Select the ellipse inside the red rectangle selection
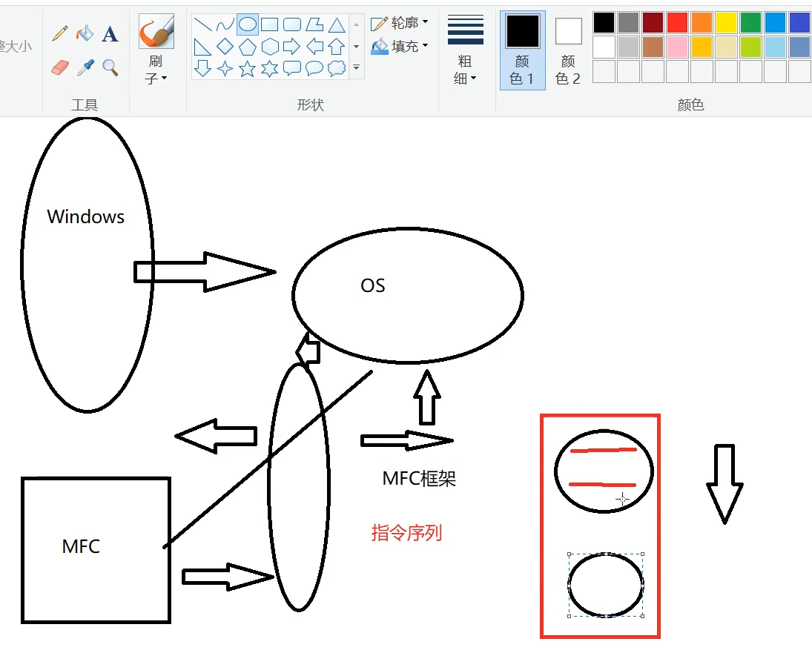The width and height of the screenshot is (812, 653). click(x=605, y=585)
